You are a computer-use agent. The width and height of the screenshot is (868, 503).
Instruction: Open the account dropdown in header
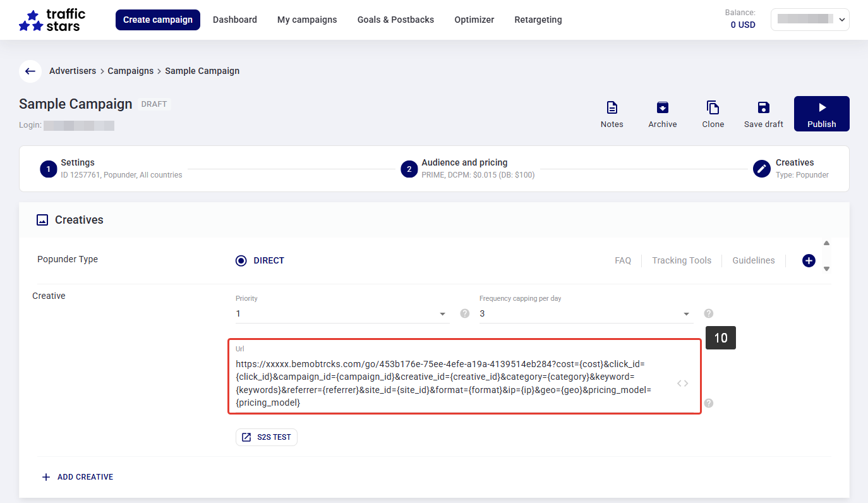(x=810, y=20)
